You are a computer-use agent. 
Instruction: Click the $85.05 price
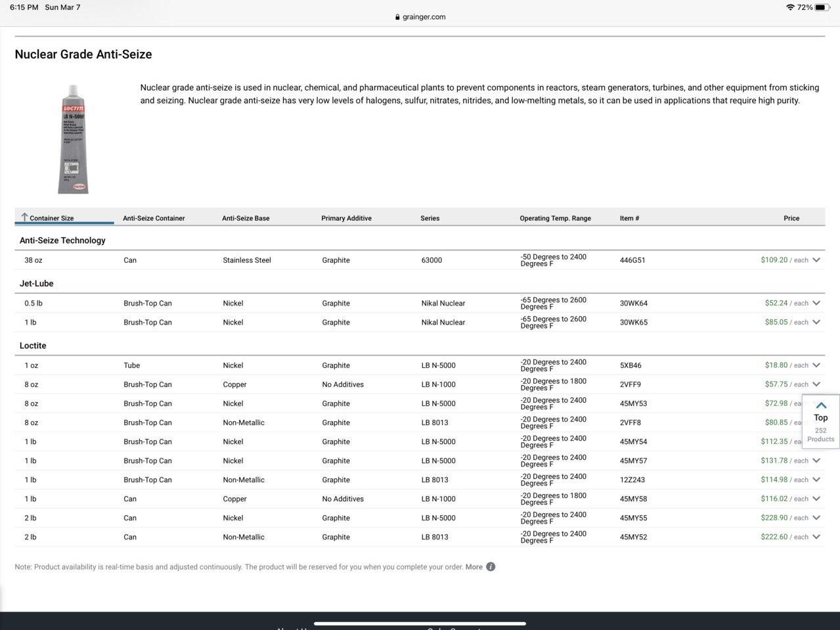click(x=776, y=323)
